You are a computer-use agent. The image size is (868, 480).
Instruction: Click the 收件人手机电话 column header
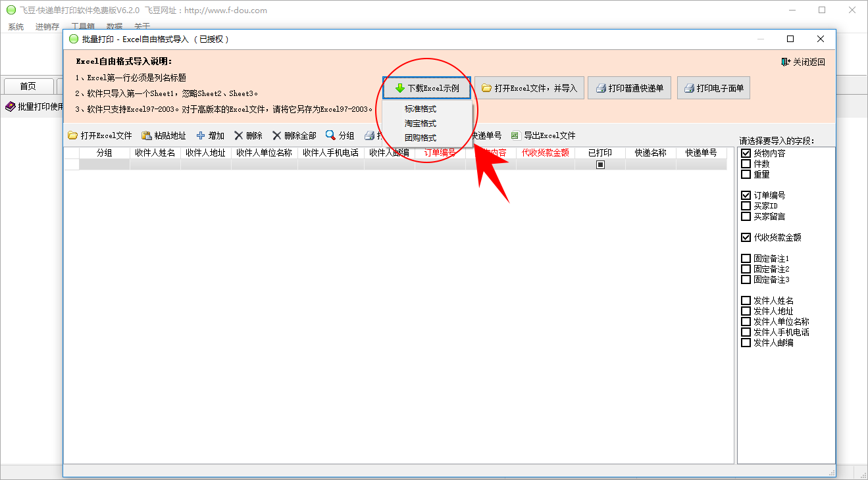click(331, 153)
